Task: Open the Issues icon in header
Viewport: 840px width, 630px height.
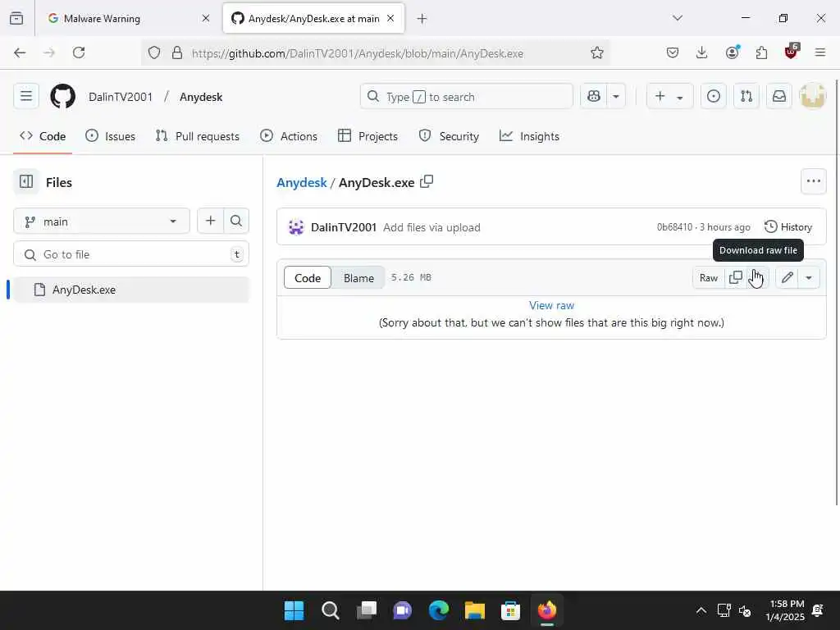Action: click(x=713, y=97)
